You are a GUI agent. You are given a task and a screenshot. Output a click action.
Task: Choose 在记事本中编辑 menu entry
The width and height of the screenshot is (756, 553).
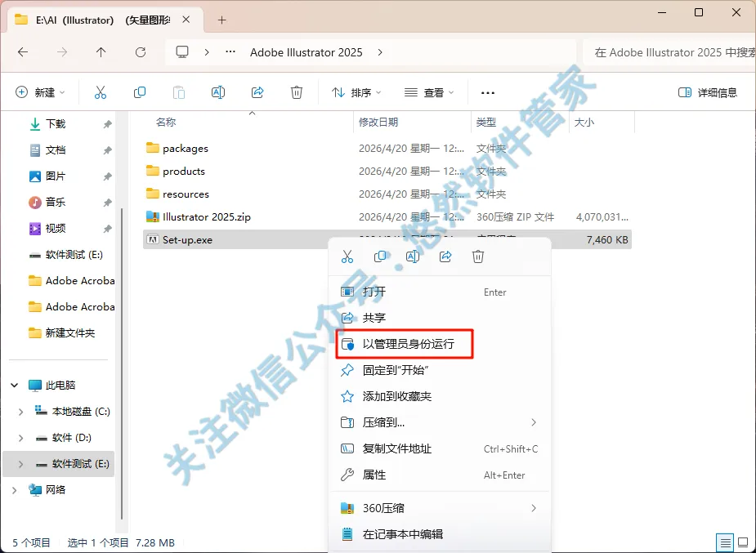pyautogui.click(x=439, y=534)
